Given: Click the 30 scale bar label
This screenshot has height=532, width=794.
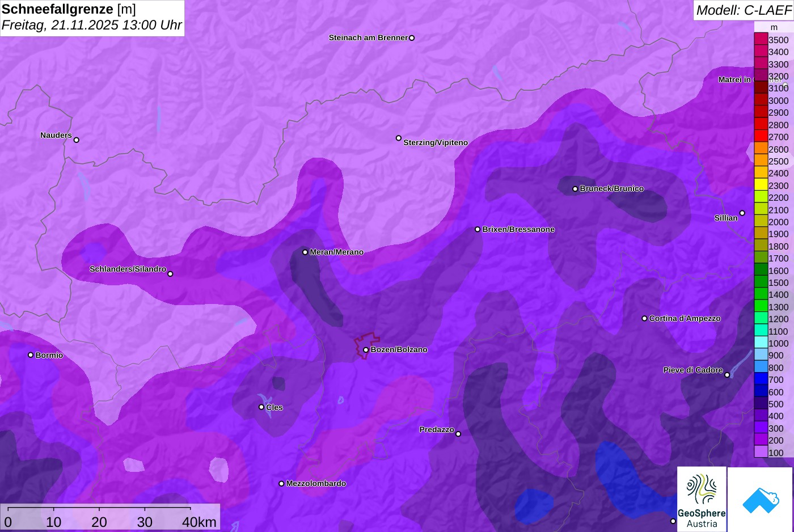Looking at the screenshot, I should (145, 522).
